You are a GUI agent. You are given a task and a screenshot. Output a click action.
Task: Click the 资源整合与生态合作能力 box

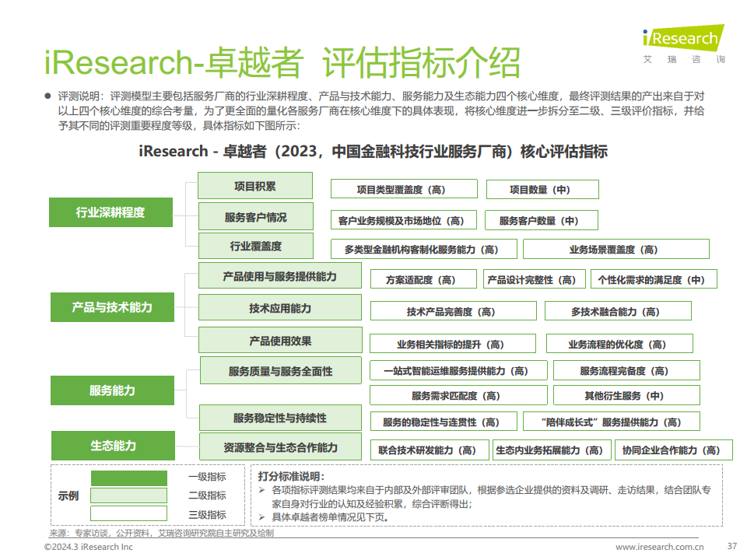coord(280,447)
